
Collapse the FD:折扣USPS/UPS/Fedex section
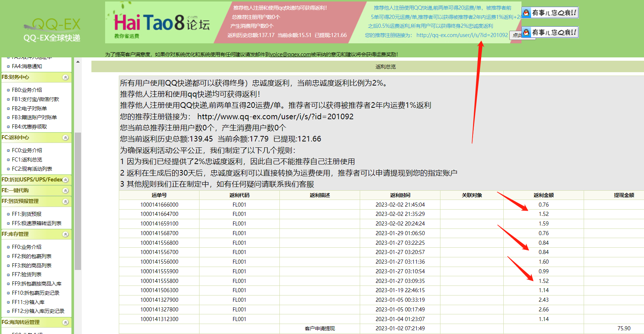[66, 179]
